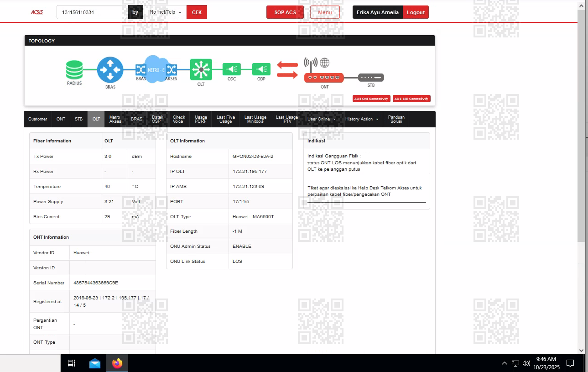
Task: Click hostname value GPON02-D3-BJA-2
Action: (253, 157)
